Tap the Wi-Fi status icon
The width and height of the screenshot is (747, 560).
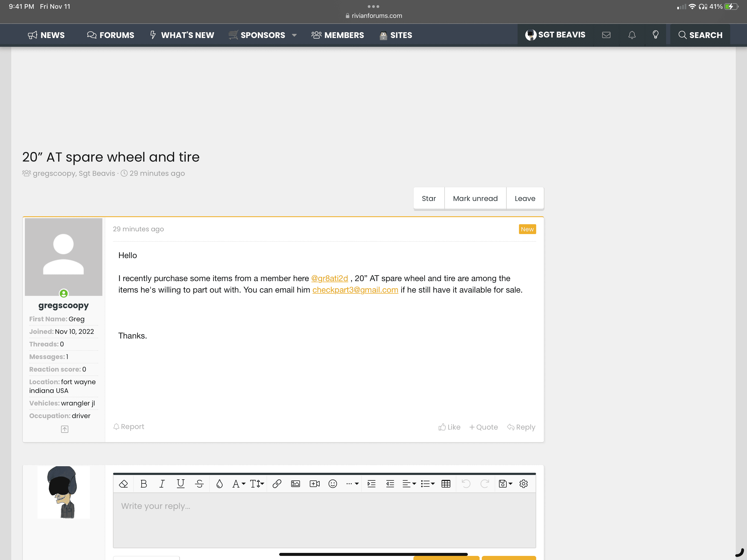click(692, 6)
